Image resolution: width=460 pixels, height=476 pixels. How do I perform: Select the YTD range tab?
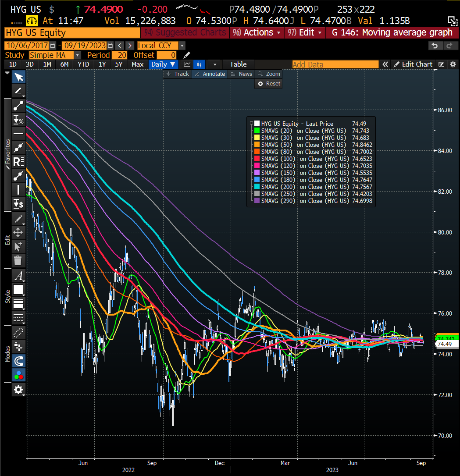(83, 64)
